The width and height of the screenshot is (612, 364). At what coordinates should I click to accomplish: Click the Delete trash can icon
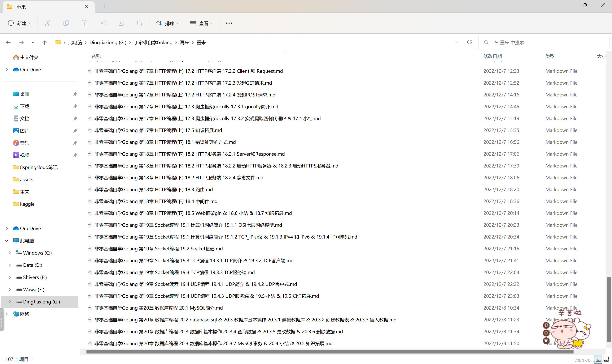pyautogui.click(x=139, y=23)
